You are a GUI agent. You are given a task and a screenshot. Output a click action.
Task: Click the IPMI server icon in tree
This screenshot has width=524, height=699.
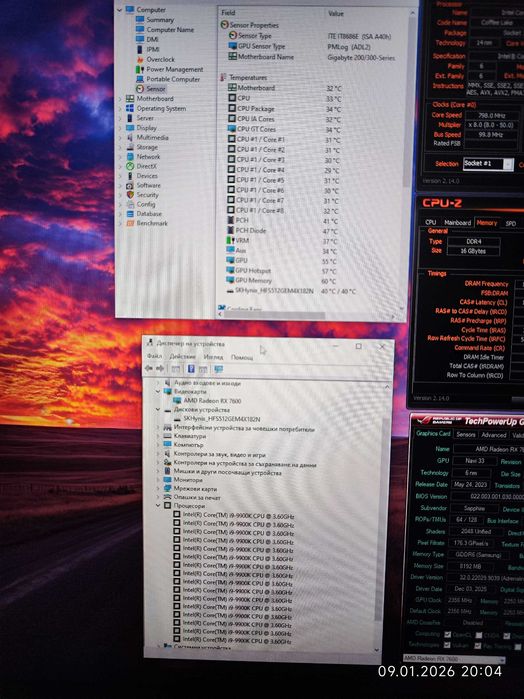point(140,49)
